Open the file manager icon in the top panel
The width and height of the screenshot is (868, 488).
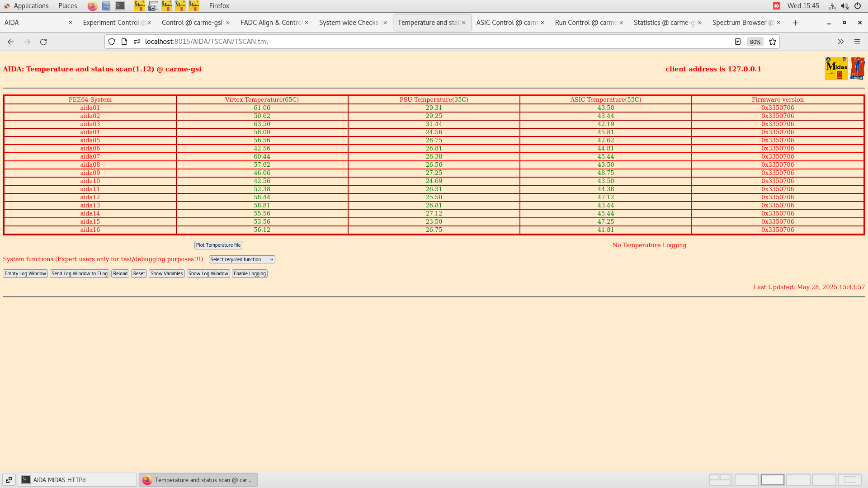pos(106,6)
